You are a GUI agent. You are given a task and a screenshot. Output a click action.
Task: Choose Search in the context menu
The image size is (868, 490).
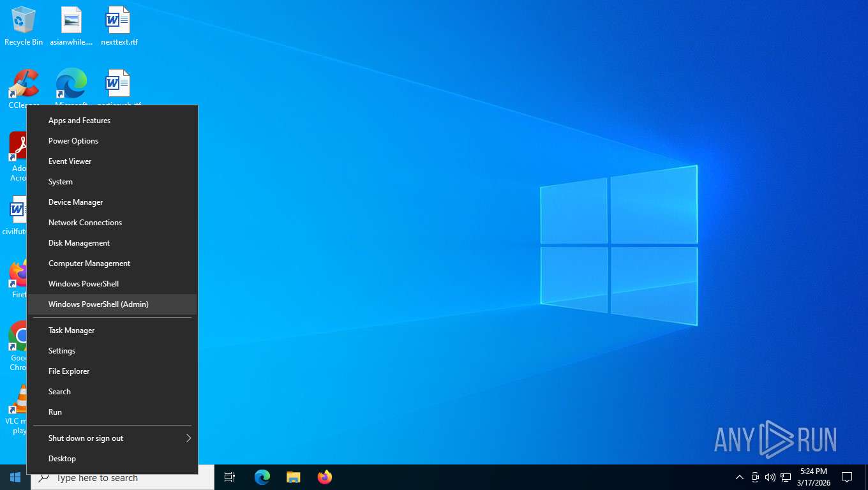pos(112,392)
